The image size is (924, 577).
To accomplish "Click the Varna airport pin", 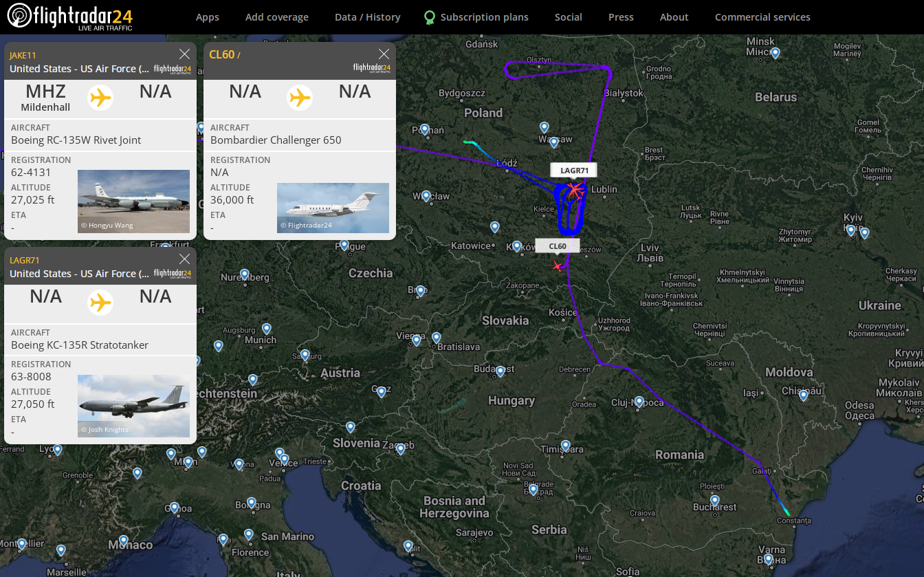I will 768,558.
